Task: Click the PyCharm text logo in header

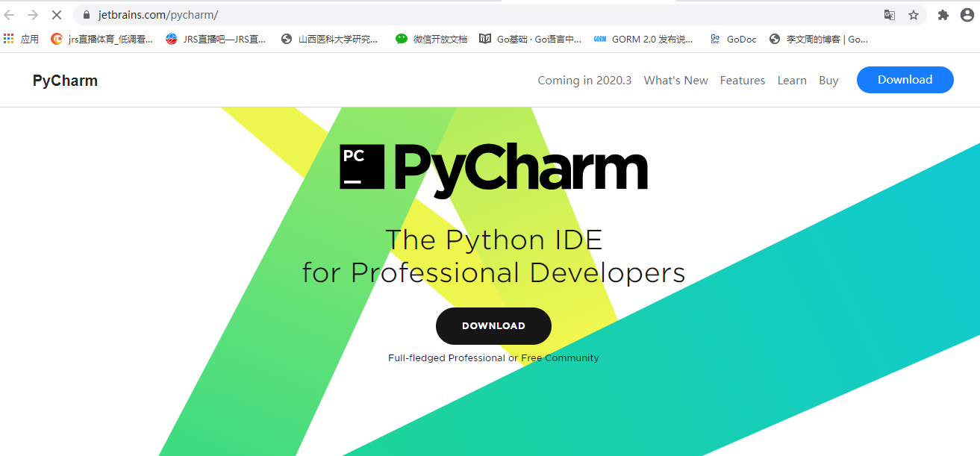Action: [65, 81]
